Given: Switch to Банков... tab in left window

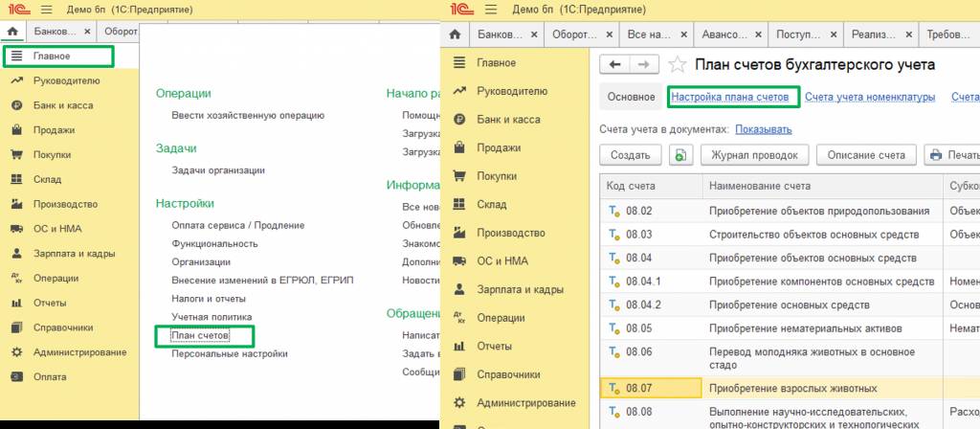Looking at the screenshot, I should pos(55,31).
